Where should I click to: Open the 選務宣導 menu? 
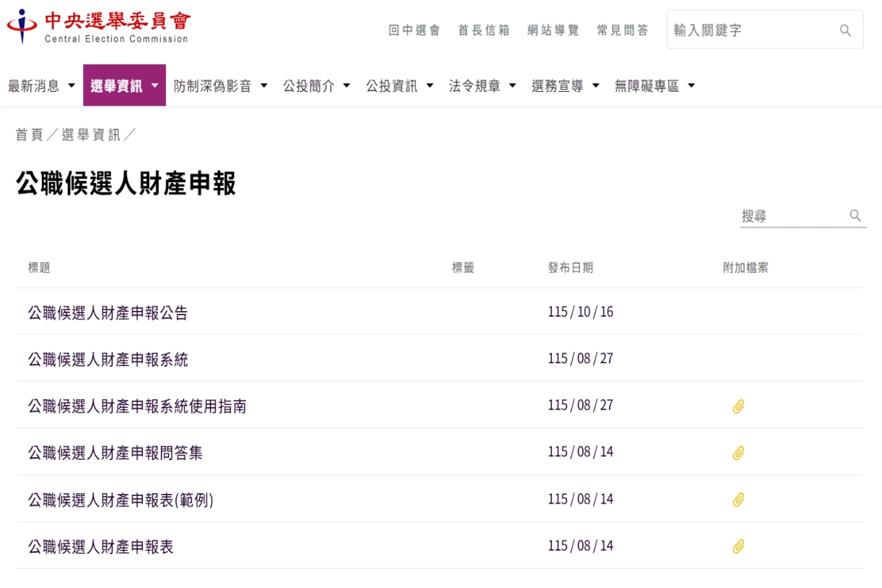(x=566, y=86)
